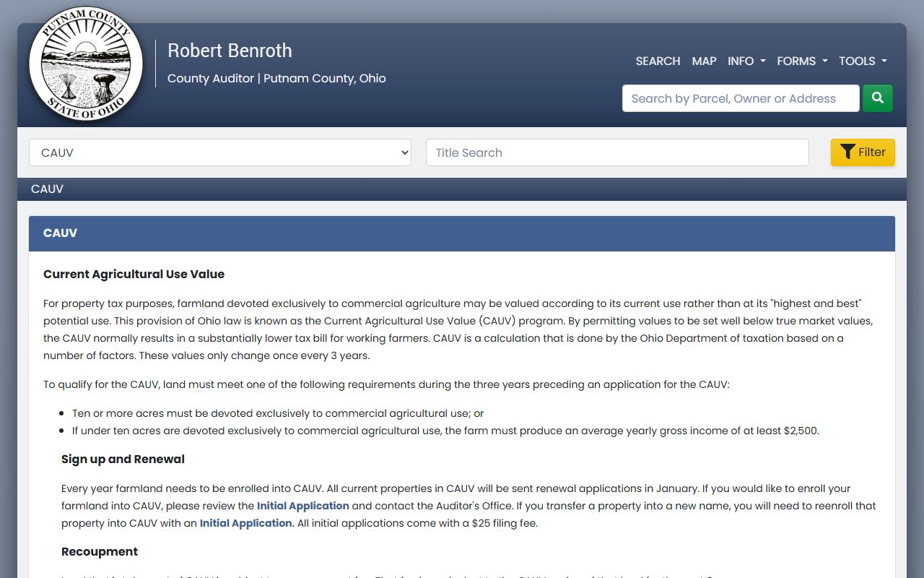This screenshot has height=578, width=924.
Task: Focus the Parcel, Owner or Address search field
Action: [x=741, y=98]
